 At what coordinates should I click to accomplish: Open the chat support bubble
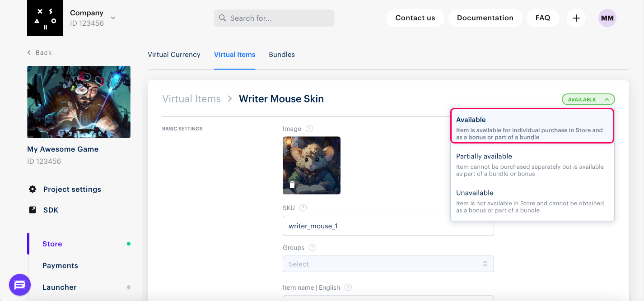[x=20, y=285]
